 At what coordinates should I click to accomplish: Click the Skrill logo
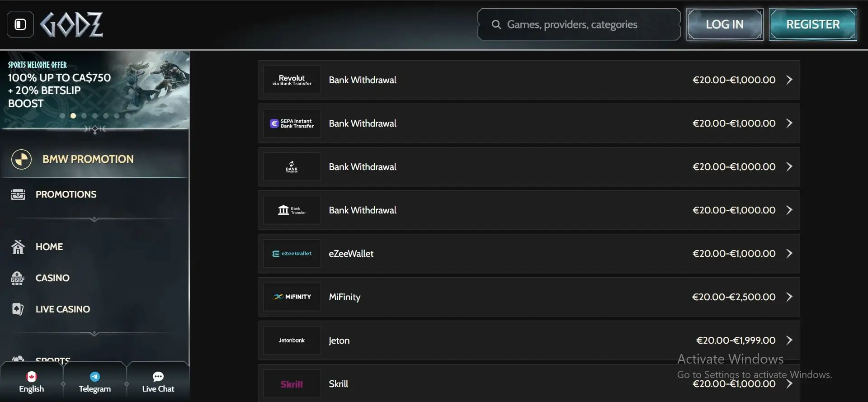click(292, 384)
